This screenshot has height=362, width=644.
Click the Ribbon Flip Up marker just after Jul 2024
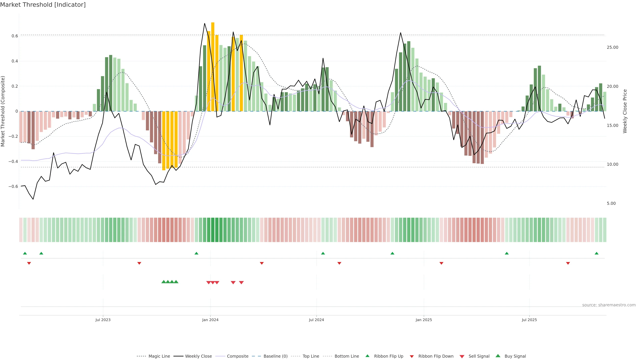[x=323, y=253]
